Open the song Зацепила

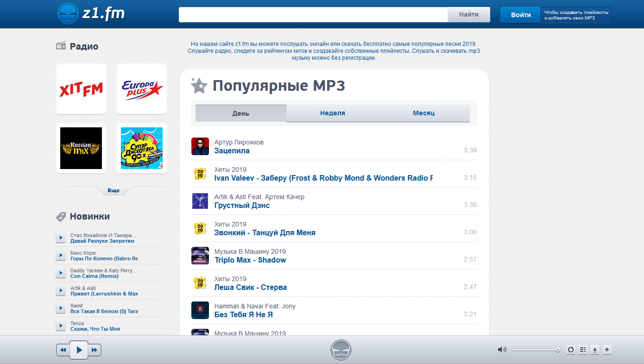pos(232,151)
